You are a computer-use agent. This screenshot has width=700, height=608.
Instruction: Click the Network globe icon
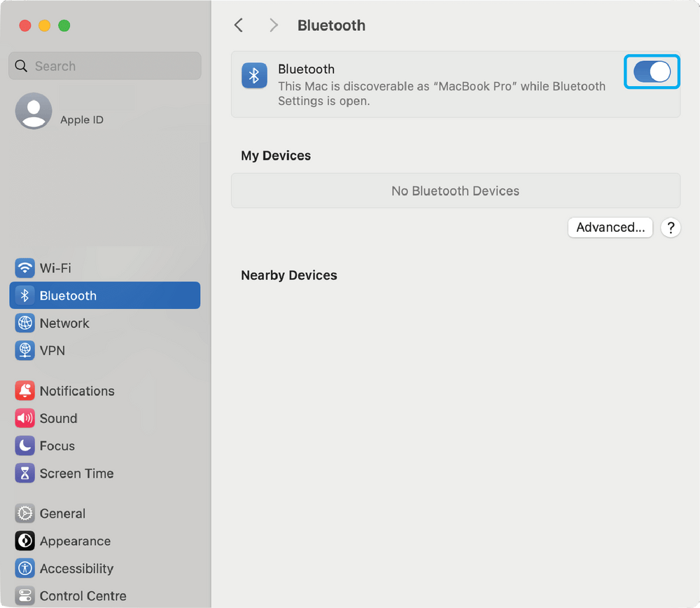(x=25, y=323)
